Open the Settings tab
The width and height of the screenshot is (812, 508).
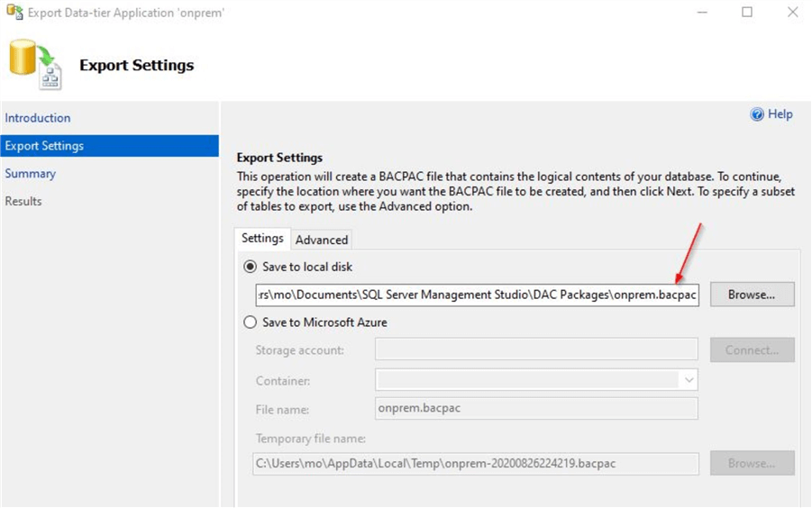[x=262, y=239]
